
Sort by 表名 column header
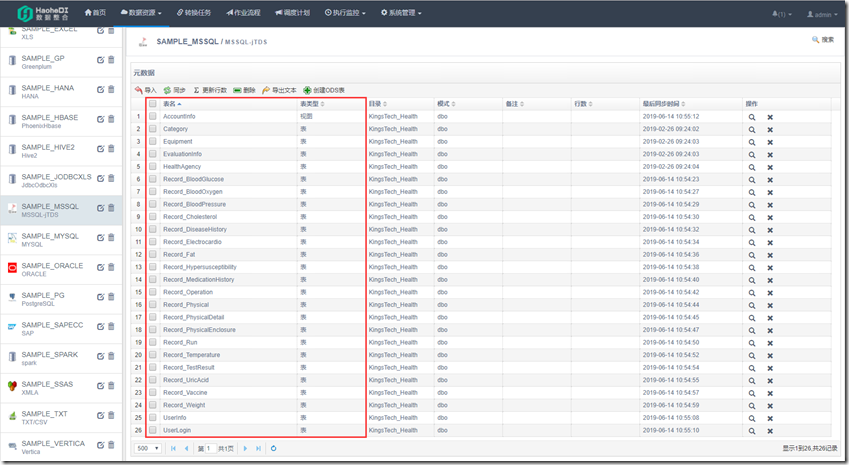172,103
